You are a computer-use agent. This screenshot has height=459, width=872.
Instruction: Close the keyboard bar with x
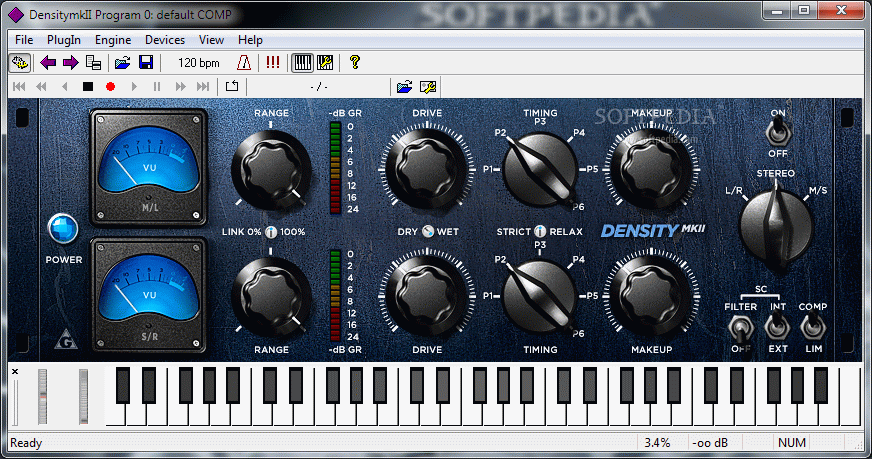point(15,371)
